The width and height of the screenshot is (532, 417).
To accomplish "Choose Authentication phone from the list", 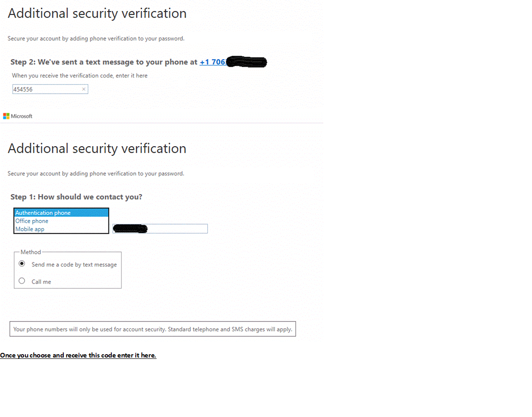I will click(x=61, y=213).
